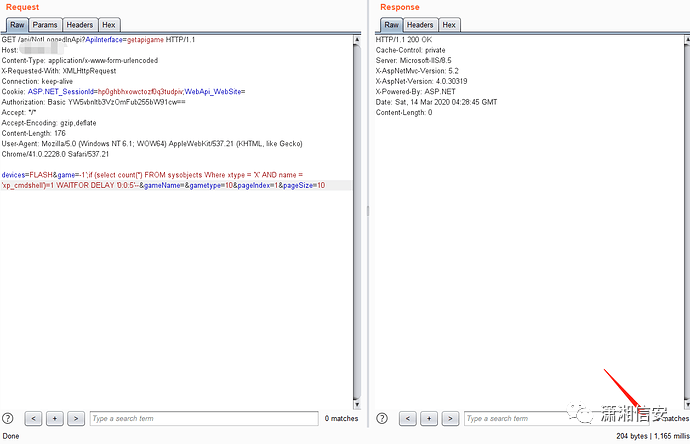Image resolution: width=690 pixels, height=444 pixels.
Task: Click the User-Agent Mozilla header line
Action: (152, 143)
